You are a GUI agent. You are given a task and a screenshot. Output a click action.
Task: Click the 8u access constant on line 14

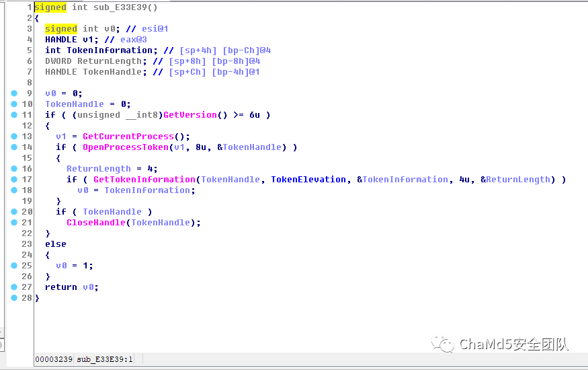[201, 147]
